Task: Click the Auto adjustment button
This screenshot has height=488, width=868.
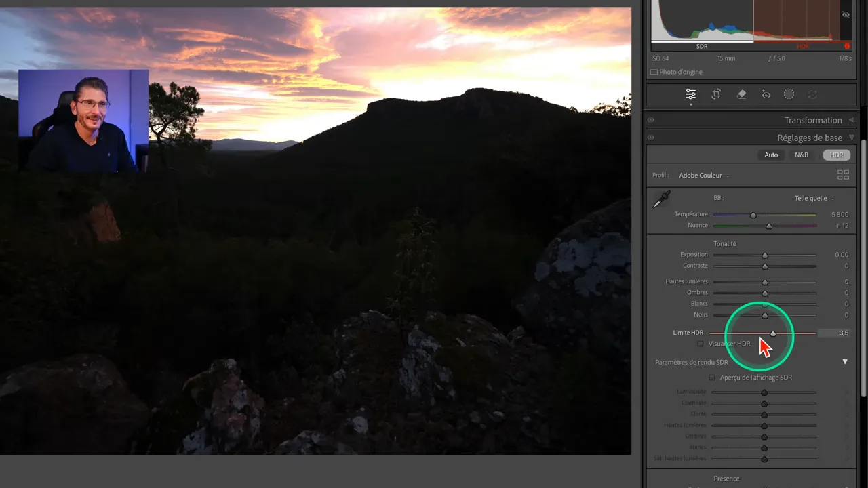Action: tap(771, 155)
